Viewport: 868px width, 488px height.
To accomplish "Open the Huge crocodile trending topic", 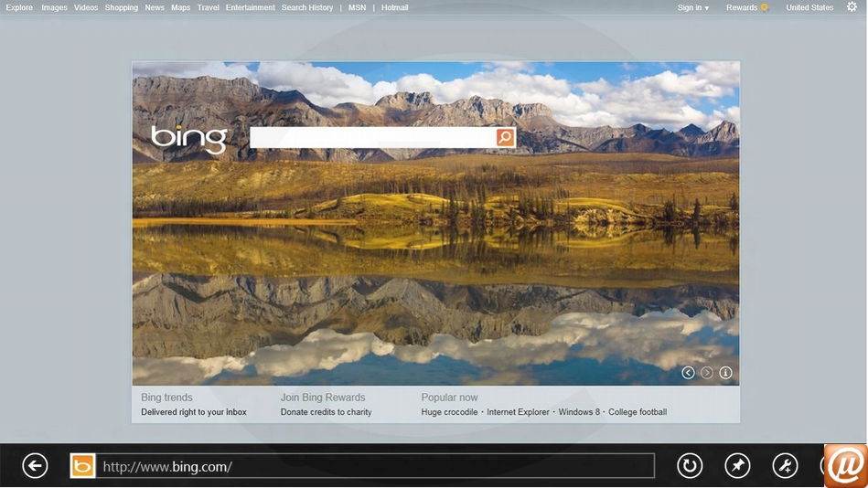I will (x=449, y=412).
